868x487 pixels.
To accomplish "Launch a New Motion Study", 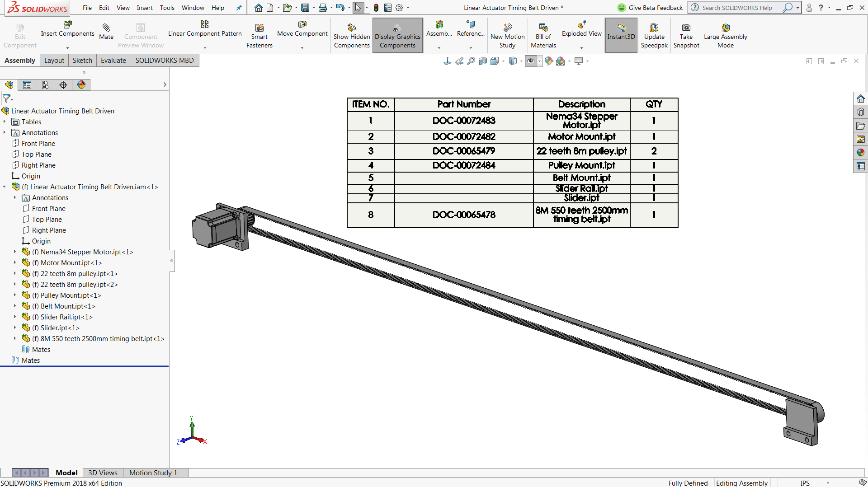I will [x=507, y=35].
